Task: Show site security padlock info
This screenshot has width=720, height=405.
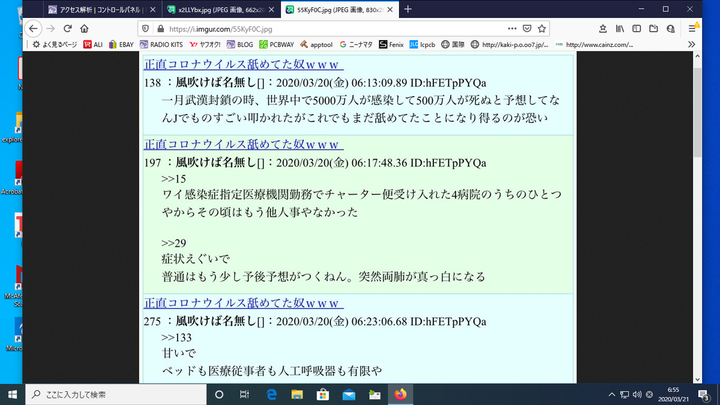Action: [x=160, y=28]
